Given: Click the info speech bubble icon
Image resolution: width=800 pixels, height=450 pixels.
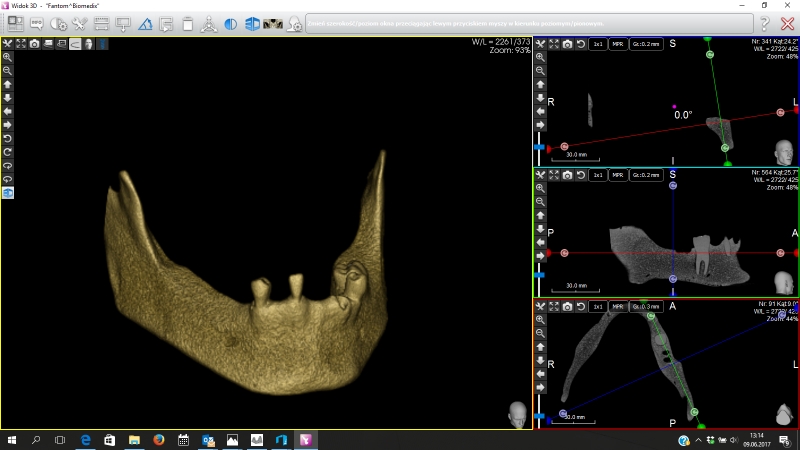Looking at the screenshot, I should click(37, 23).
